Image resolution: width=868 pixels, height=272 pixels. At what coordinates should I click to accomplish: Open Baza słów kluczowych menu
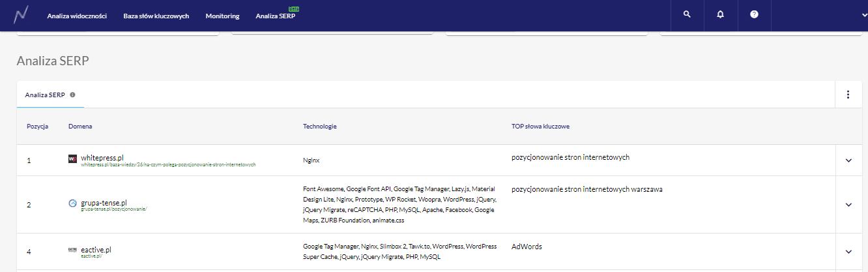(x=156, y=16)
